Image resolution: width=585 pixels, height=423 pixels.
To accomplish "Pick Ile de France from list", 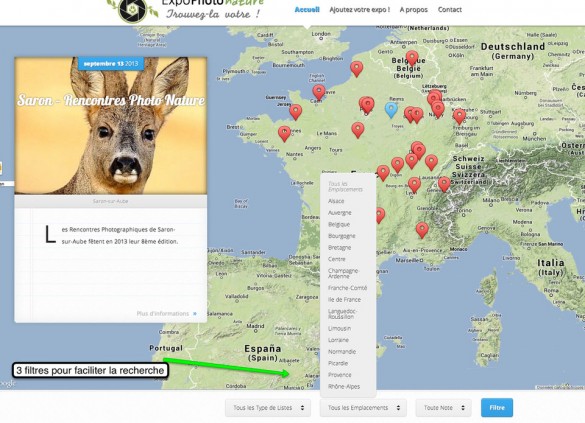I will (x=344, y=299).
